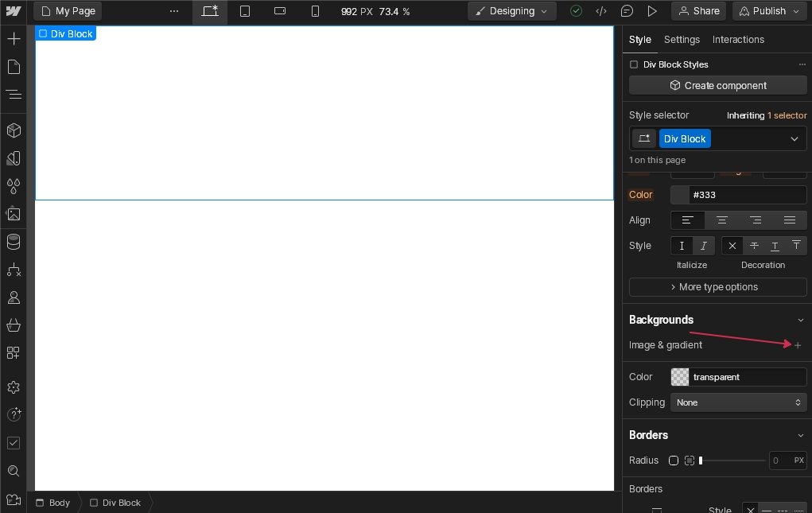Open the code export icon

point(601,11)
